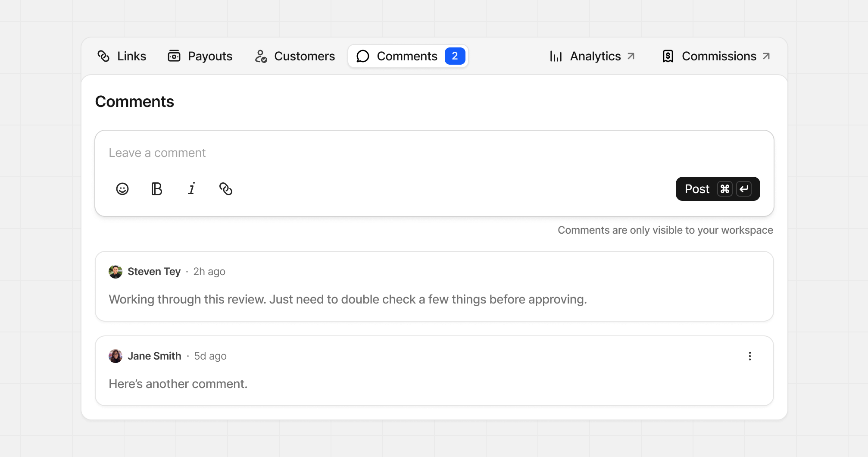Toggle bold formatting
868x457 pixels.
tap(157, 189)
